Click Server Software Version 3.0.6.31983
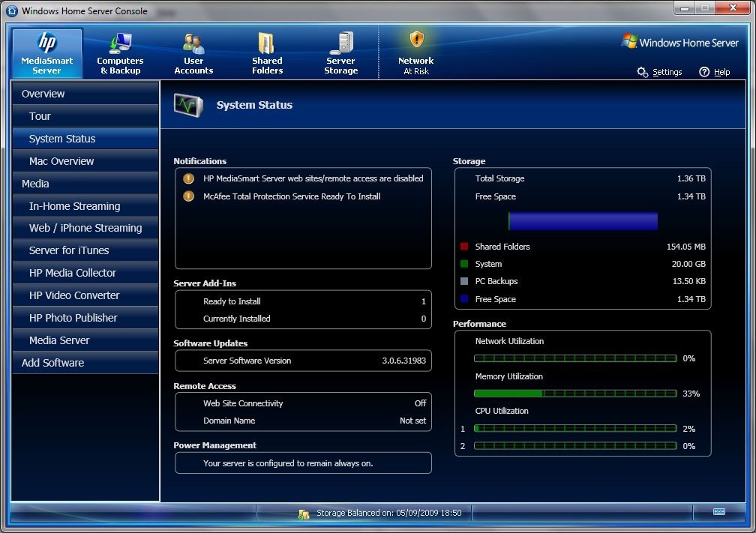The width and height of the screenshot is (756, 533). pos(314,361)
